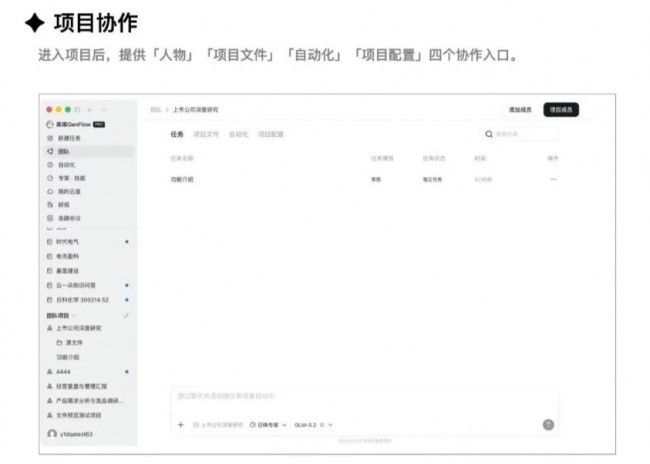Screen dimensions: 650x464
Task: Click the 研报 document icon
Action: click(50, 204)
